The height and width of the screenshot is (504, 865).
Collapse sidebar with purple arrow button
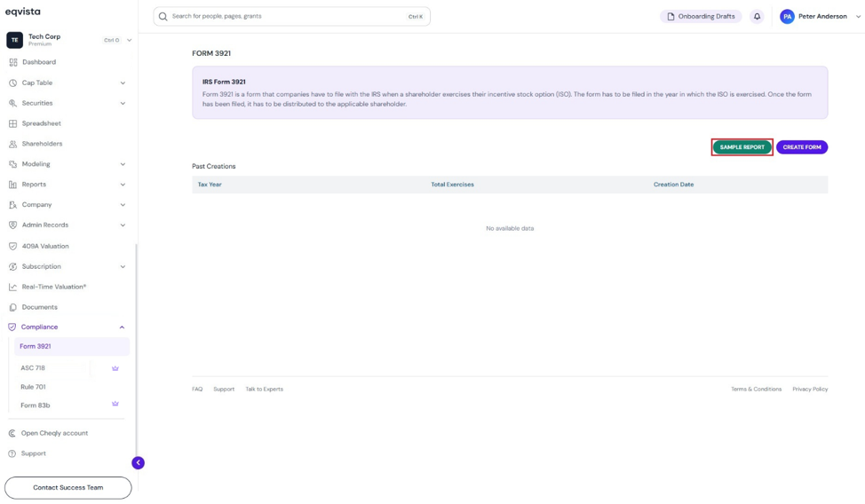coord(138,462)
